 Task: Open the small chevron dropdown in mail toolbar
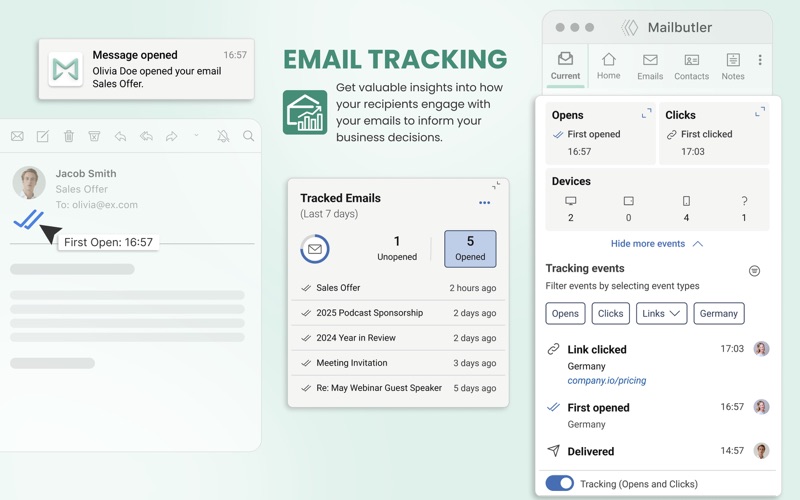point(196,136)
